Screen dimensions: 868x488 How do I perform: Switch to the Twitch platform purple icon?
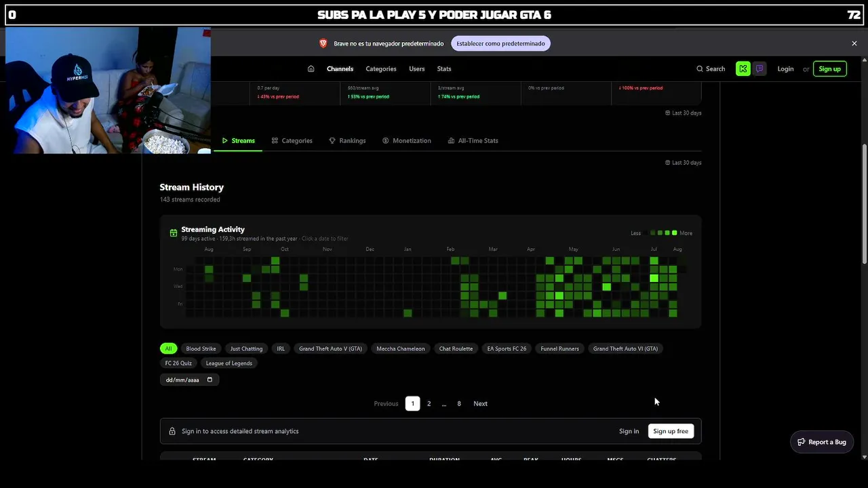[759, 68]
